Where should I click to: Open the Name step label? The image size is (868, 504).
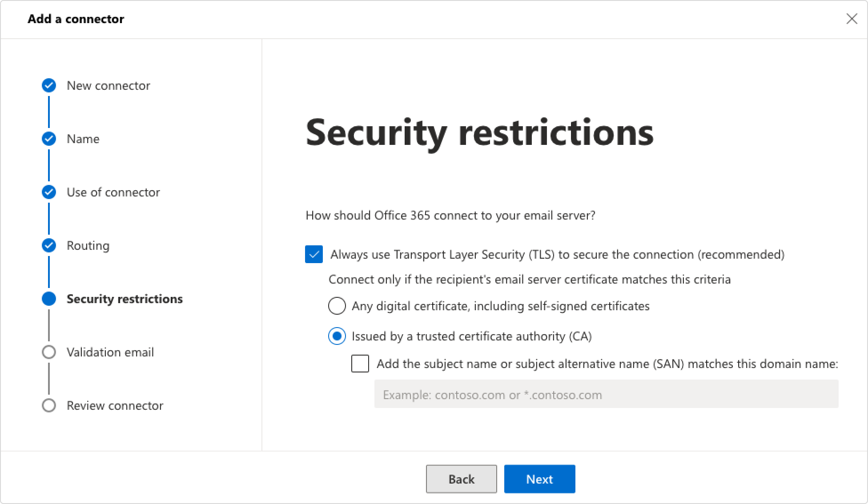pos(83,139)
